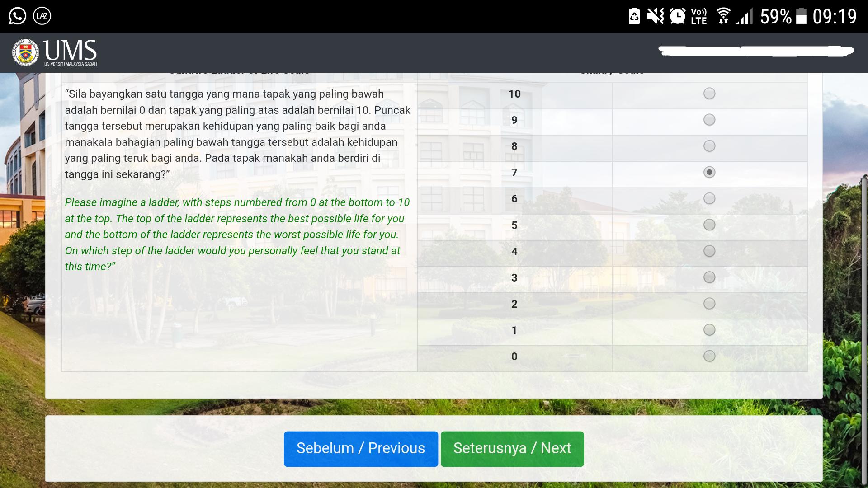Select scale value 2 radio button
Screen dimensions: 868x488
[709, 303]
